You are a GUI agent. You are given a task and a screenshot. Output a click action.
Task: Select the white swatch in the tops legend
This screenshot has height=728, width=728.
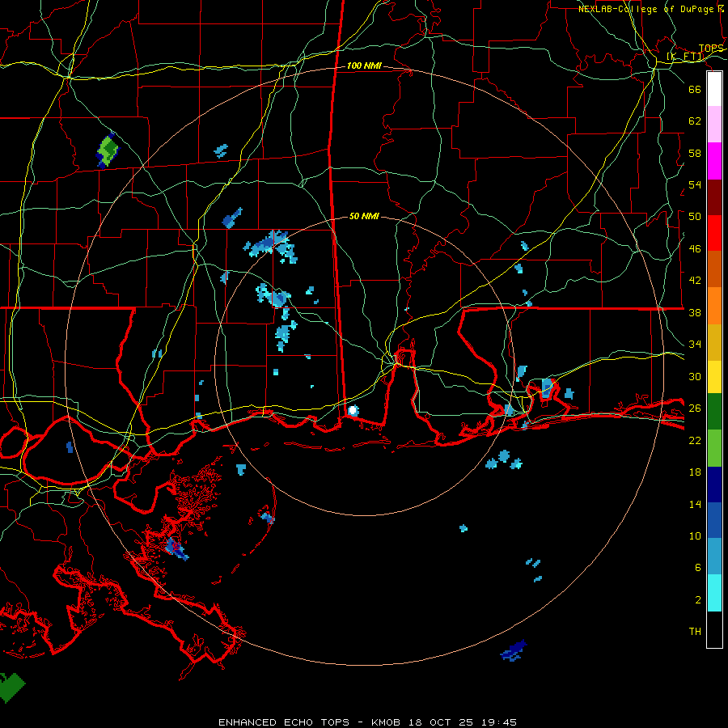[x=714, y=89]
